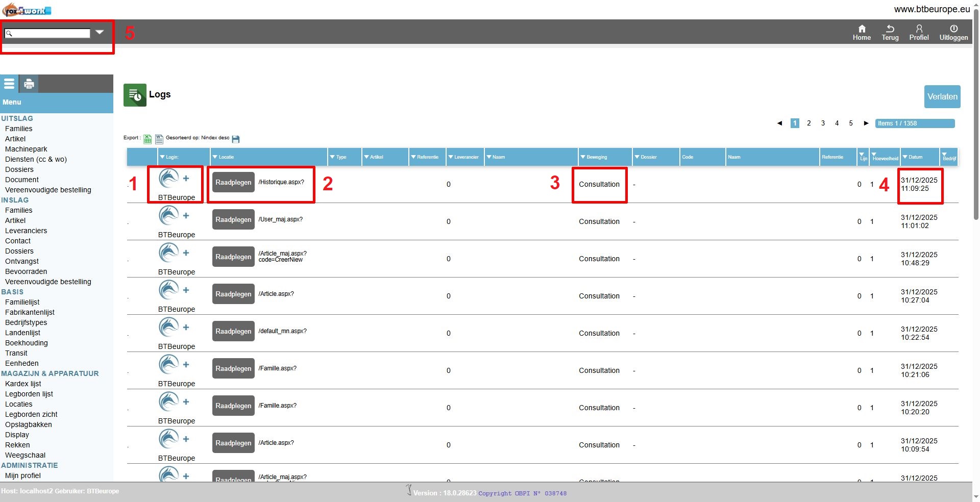Click the Home icon in top bar

click(x=862, y=29)
